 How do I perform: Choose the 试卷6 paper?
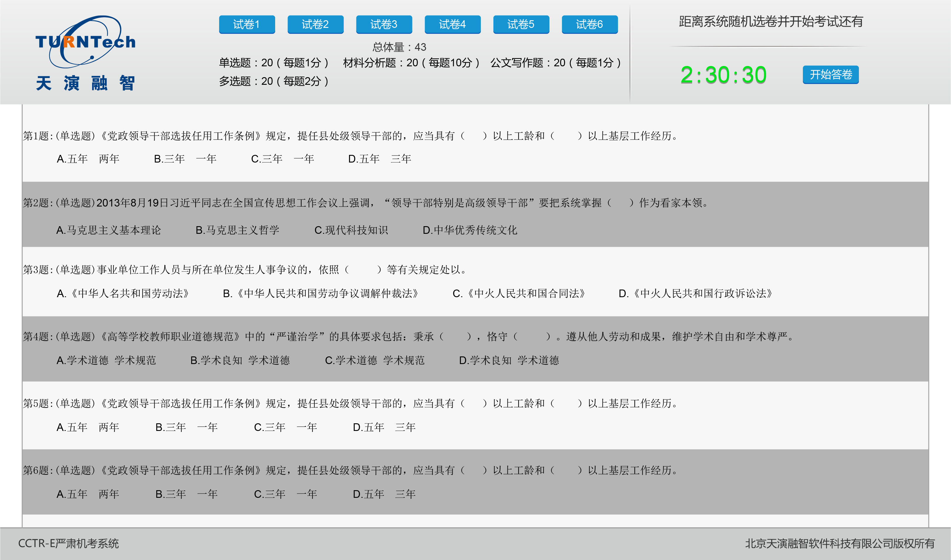(590, 25)
